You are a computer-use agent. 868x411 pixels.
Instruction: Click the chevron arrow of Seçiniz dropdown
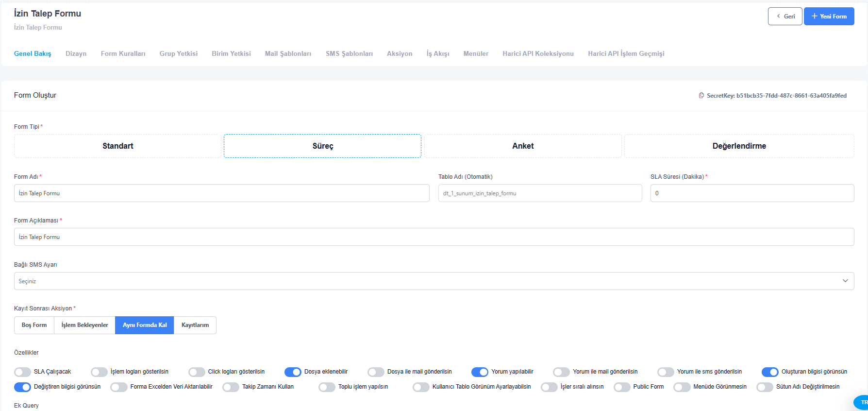tap(845, 281)
